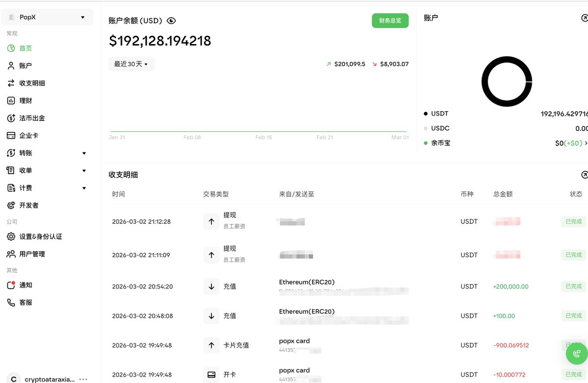588x383 pixels.
Task: Click the 总金额 column header
Action: click(503, 194)
